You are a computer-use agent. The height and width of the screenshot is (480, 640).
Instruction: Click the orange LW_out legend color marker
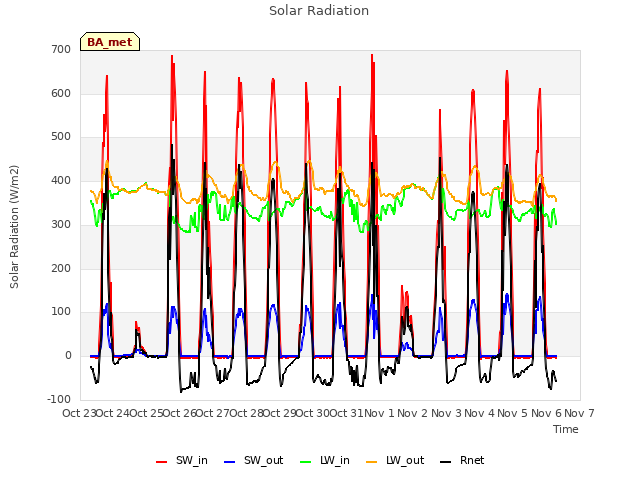pyautogui.click(x=372, y=462)
